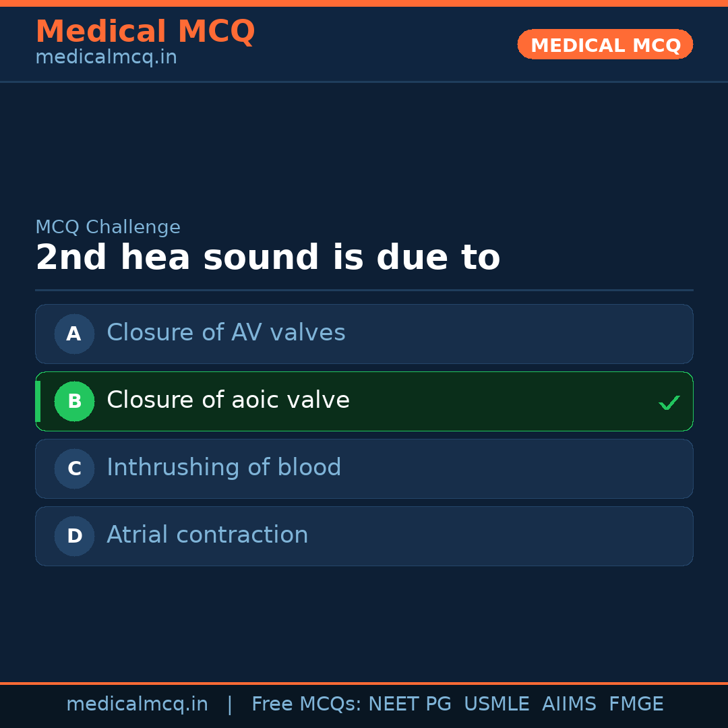This screenshot has height=728, width=728.
Task: Expand the MCQ Challenge section
Action: pos(108,226)
